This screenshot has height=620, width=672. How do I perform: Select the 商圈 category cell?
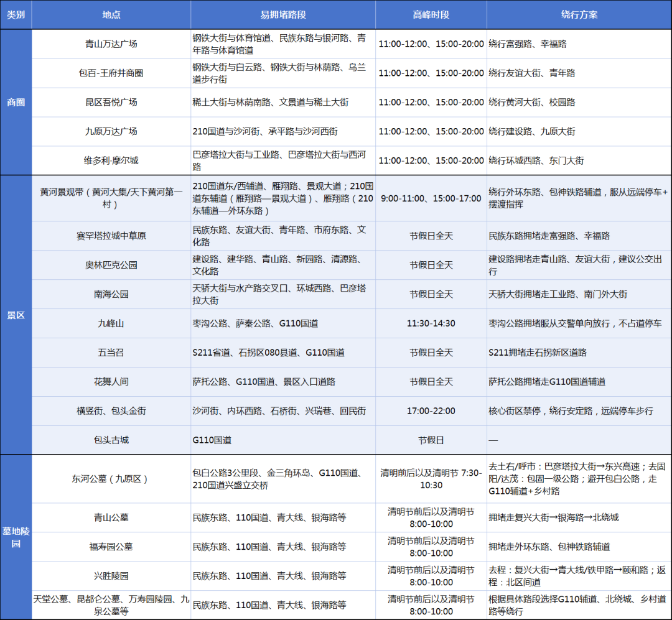click(x=16, y=102)
